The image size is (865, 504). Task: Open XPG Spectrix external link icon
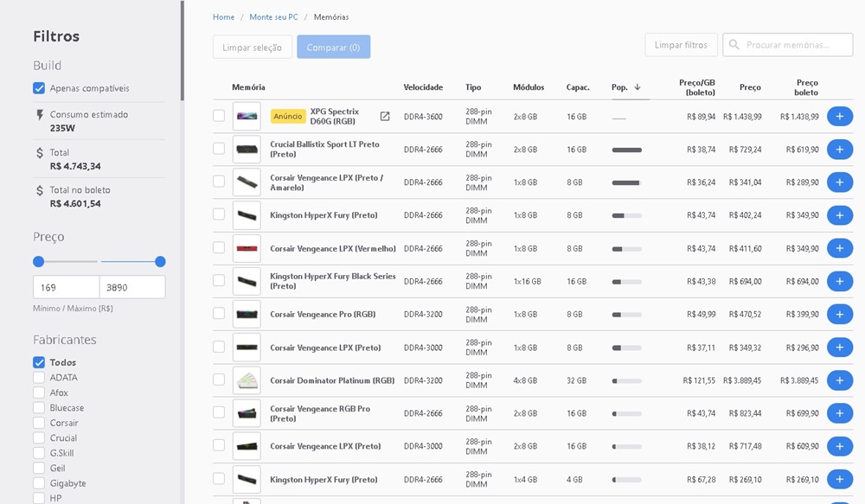(x=385, y=117)
